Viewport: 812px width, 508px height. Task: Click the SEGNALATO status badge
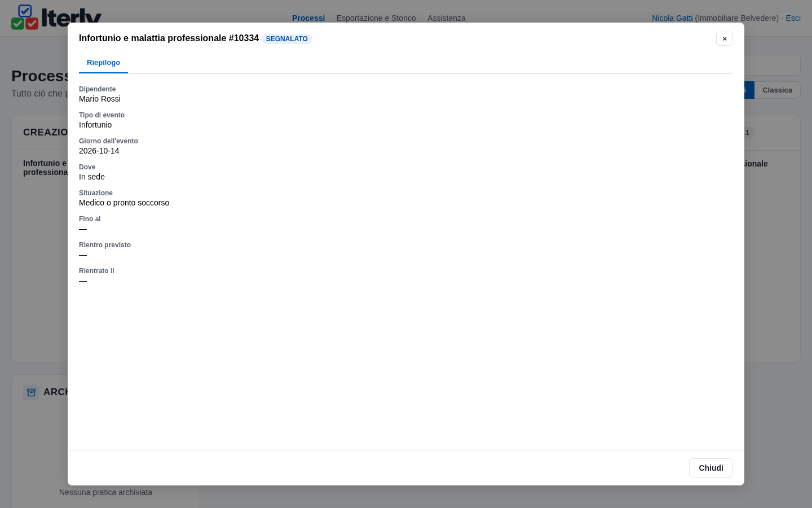click(286, 39)
